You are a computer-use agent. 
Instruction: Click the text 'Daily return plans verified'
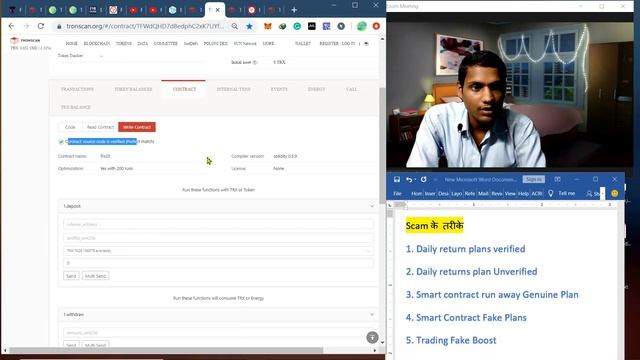tap(470, 249)
